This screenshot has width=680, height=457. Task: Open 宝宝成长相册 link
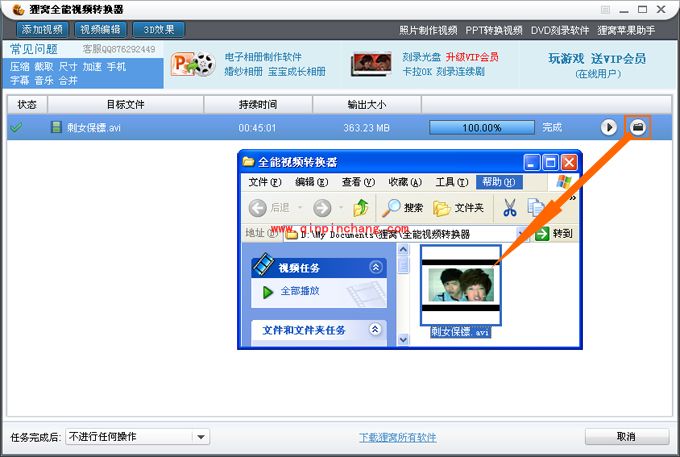[297, 72]
